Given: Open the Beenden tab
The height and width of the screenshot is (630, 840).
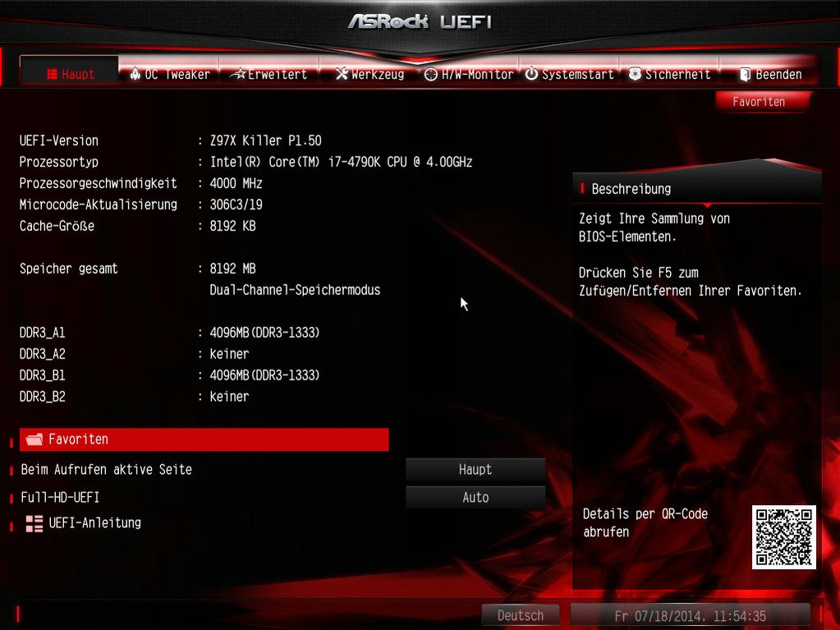Looking at the screenshot, I should click(x=769, y=74).
